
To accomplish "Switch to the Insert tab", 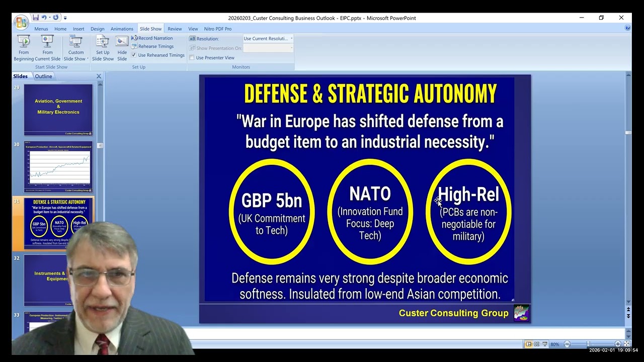I will click(78, 29).
